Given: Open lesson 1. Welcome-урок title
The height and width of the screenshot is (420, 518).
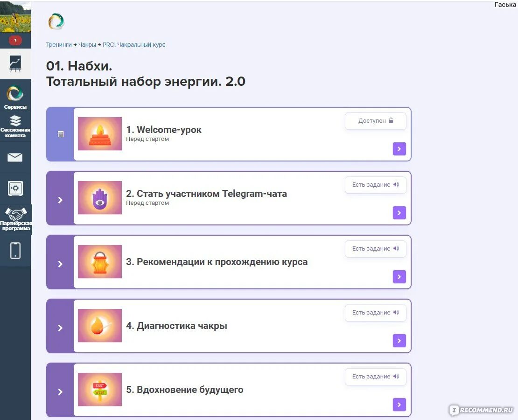Looking at the screenshot, I should (164, 130).
